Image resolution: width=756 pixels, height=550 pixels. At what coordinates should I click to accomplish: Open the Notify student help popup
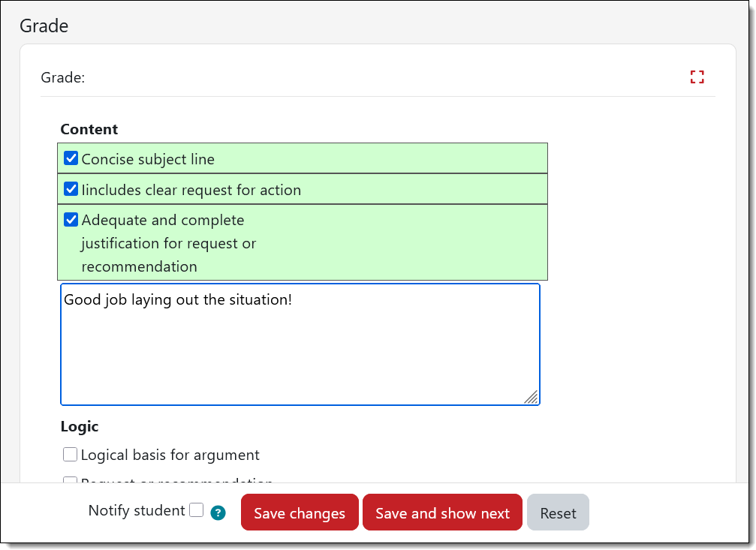217,512
